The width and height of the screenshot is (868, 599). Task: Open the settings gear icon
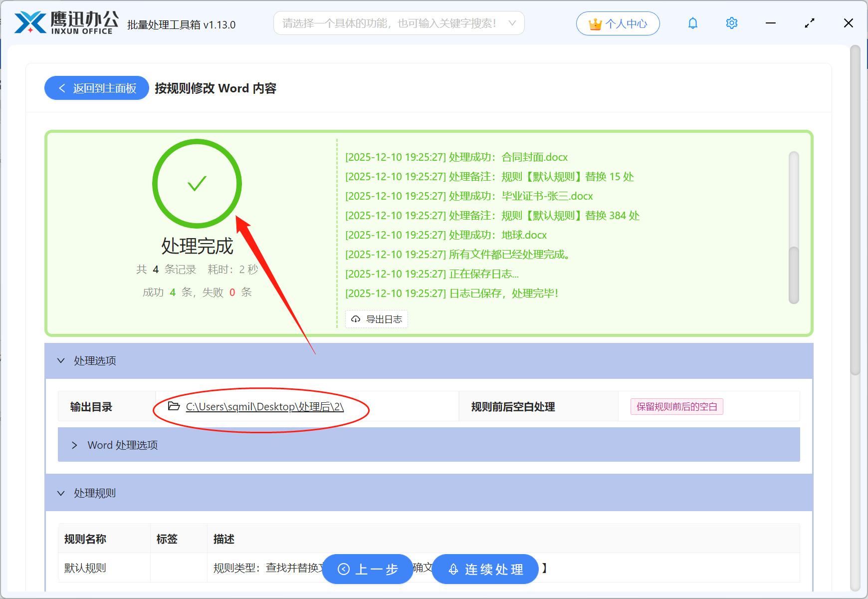(x=731, y=23)
